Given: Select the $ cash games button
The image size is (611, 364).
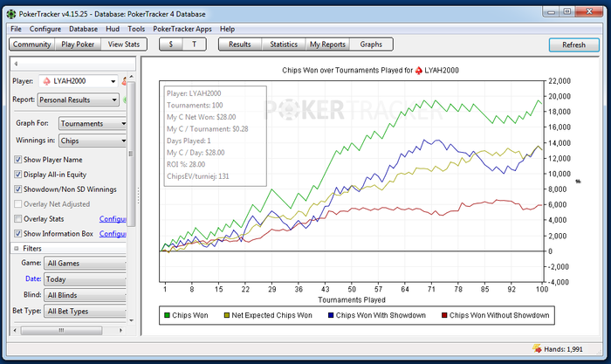Looking at the screenshot, I should click(x=171, y=45).
